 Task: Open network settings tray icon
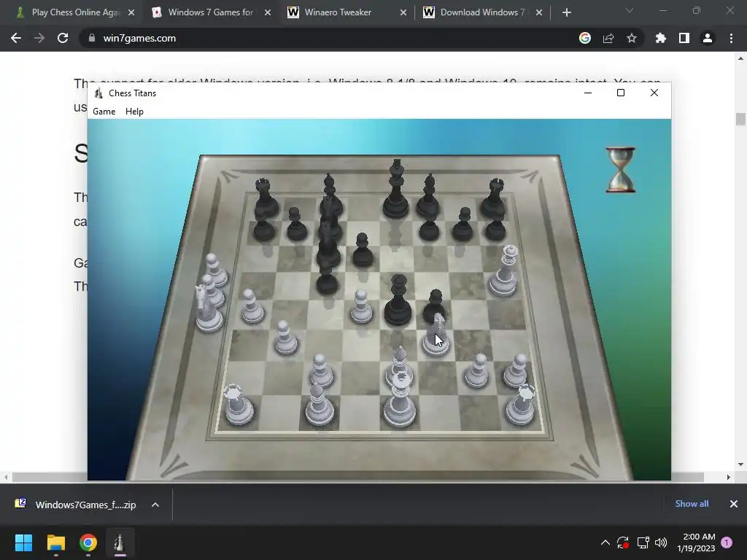pyautogui.click(x=643, y=542)
